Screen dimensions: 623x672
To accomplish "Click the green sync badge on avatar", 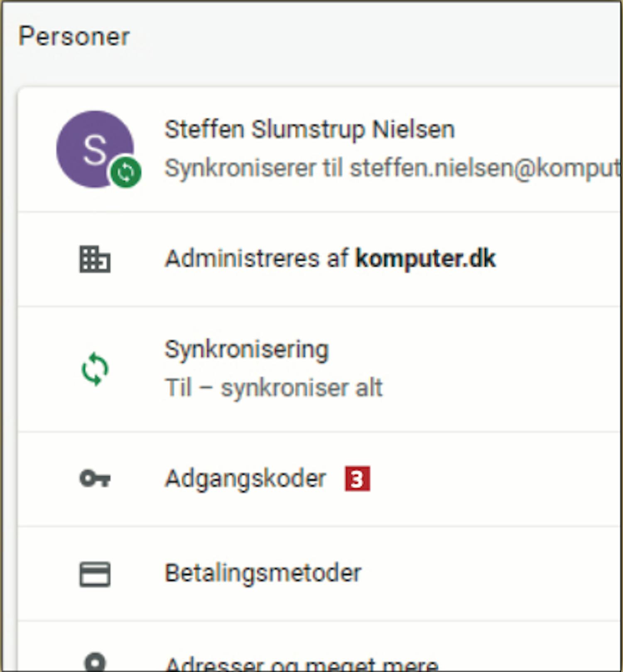I will [126, 172].
